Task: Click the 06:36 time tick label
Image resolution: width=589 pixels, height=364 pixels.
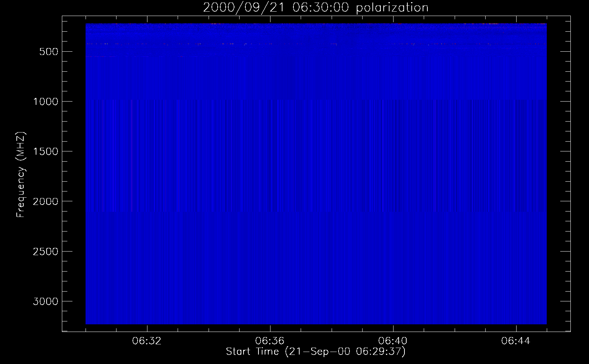Action: point(270,341)
